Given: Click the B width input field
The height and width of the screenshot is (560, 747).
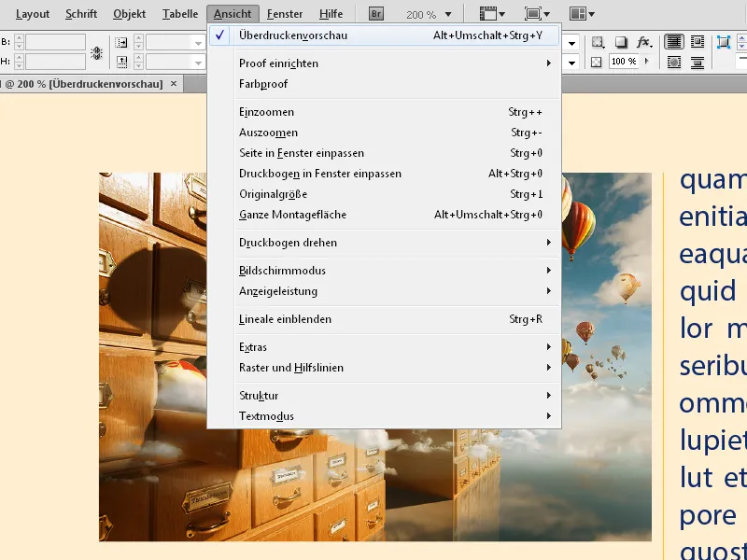Looking at the screenshot, I should (x=55, y=42).
